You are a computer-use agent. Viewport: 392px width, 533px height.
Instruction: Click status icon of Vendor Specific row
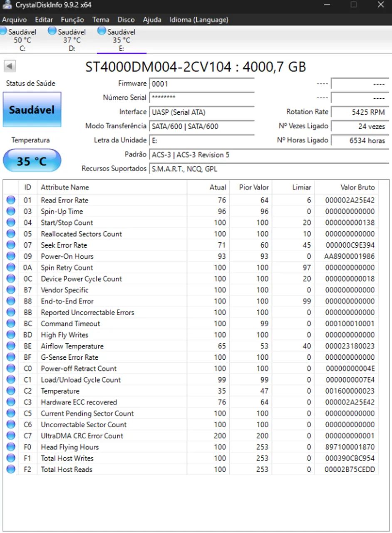11,290
